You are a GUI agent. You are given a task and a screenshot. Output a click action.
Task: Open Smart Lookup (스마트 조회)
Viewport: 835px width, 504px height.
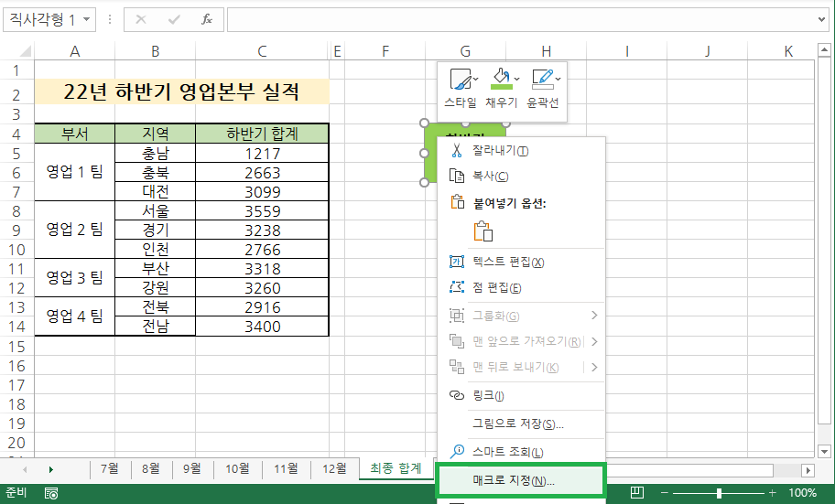click(521, 452)
